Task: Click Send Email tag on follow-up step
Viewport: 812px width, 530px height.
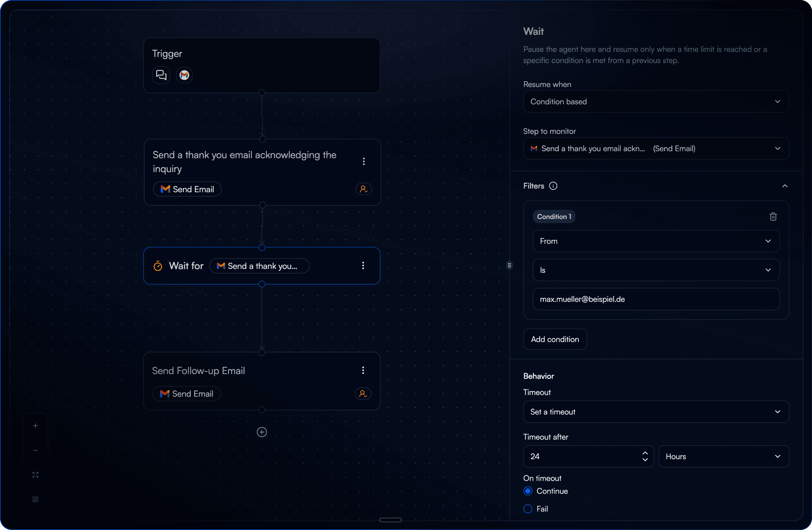Action: pyautogui.click(x=187, y=393)
